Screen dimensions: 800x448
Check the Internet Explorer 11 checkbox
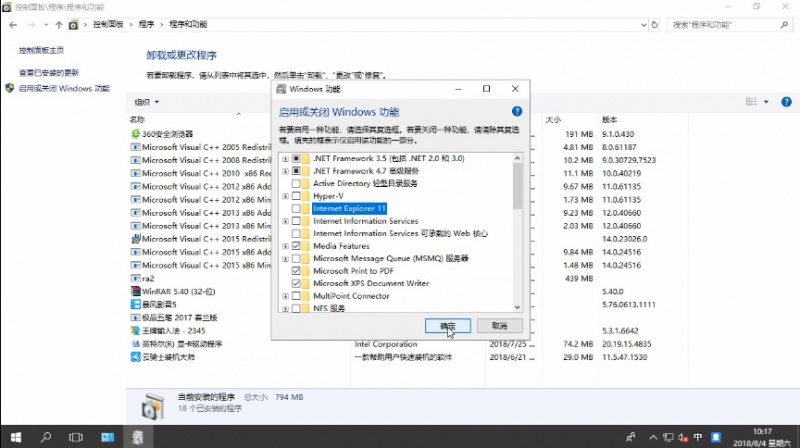tap(296, 208)
